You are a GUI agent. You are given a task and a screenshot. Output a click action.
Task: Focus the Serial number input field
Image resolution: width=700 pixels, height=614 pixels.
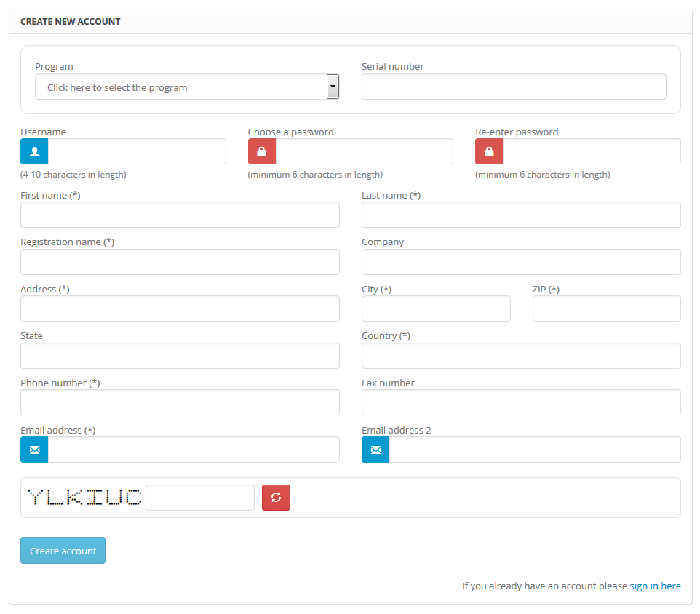(514, 87)
